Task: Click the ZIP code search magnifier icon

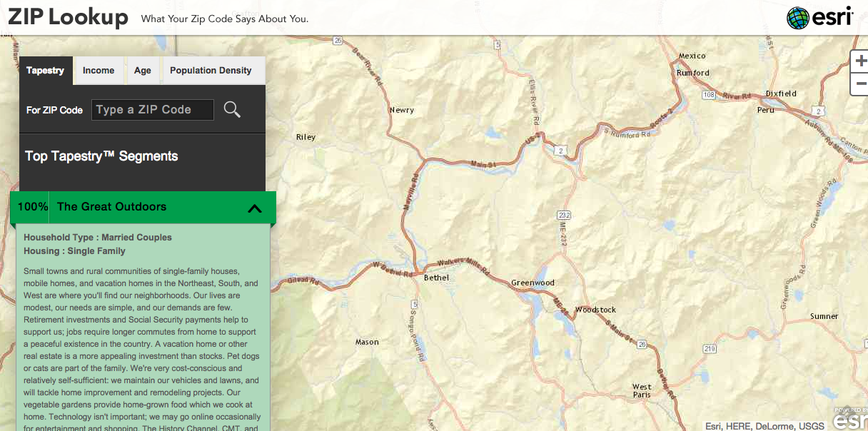Action: point(231,109)
